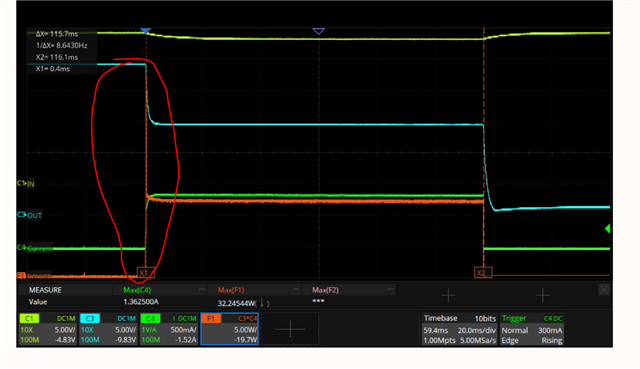Select the cyan C3 channel badge
640x369 pixels.
pyautogui.click(x=90, y=318)
